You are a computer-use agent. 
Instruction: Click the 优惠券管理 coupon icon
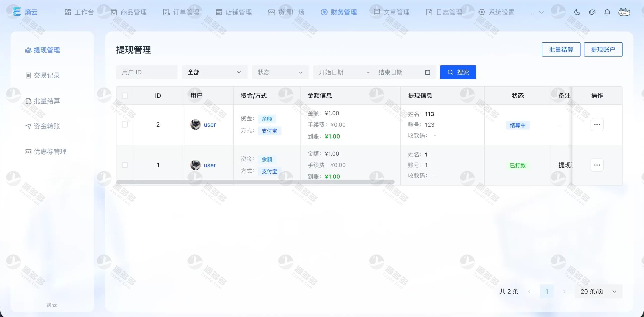tap(28, 152)
